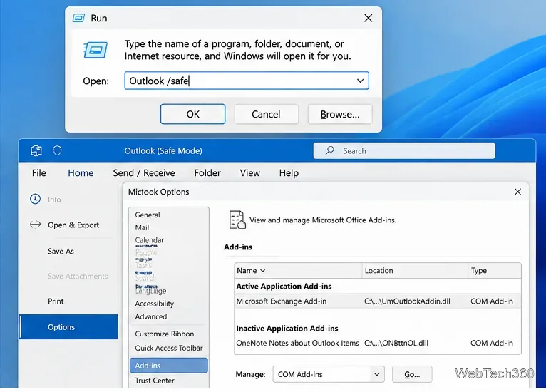The image size is (546, 392).
Task: Click the Open & Export arrows icon
Action: pos(35,225)
